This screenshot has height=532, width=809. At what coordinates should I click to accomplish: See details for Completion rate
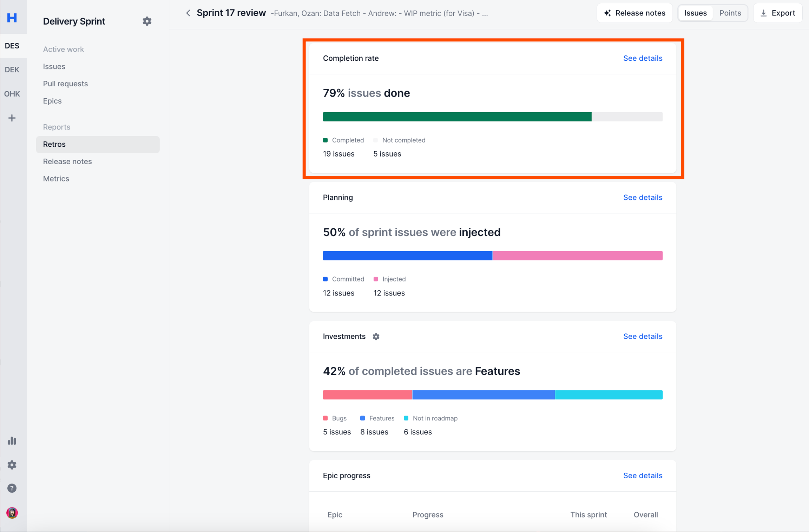(642, 58)
